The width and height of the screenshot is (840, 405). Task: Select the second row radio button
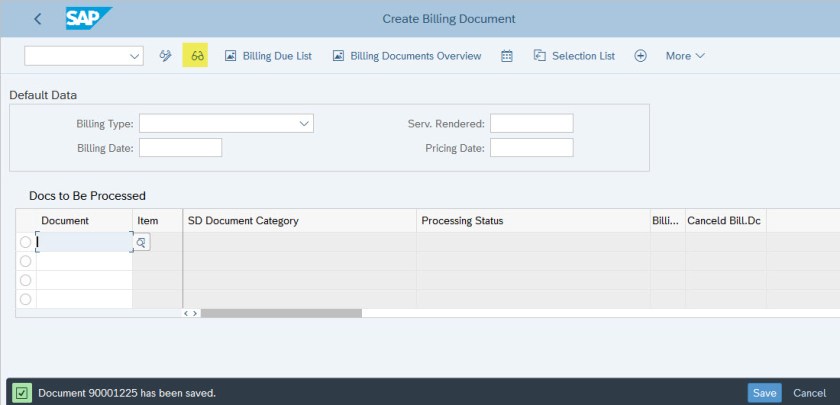coord(25,261)
